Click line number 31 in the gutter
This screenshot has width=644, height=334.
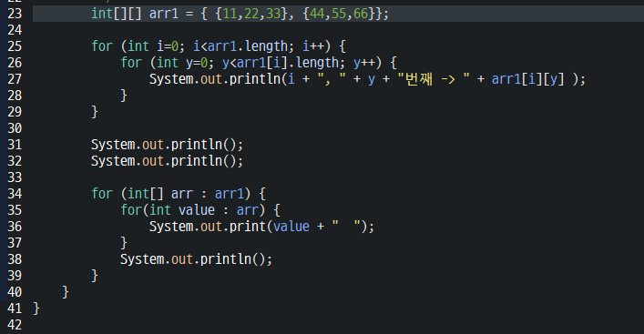click(15, 145)
